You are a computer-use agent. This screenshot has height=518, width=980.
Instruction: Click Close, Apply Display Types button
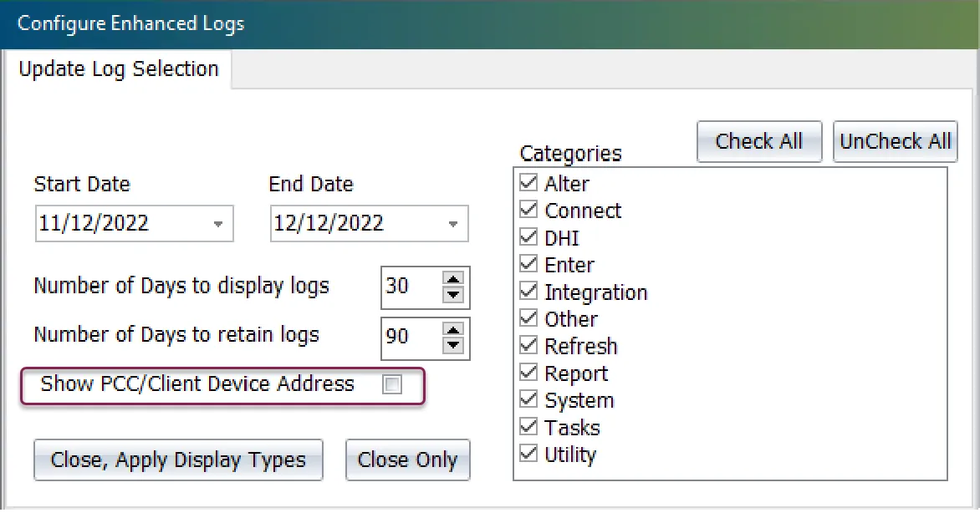[x=178, y=460]
